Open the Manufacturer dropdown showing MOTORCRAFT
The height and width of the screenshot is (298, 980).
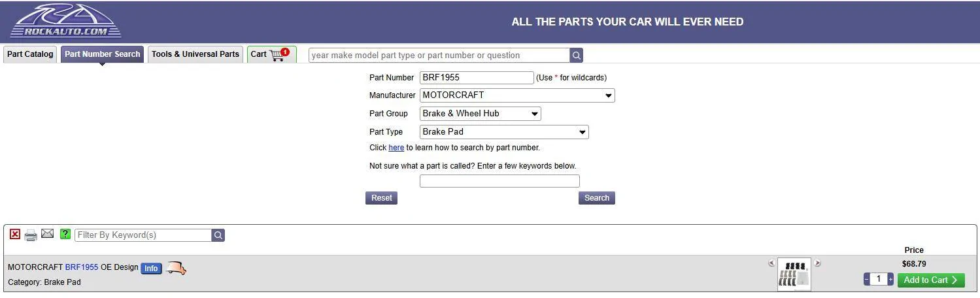pyautogui.click(x=517, y=95)
